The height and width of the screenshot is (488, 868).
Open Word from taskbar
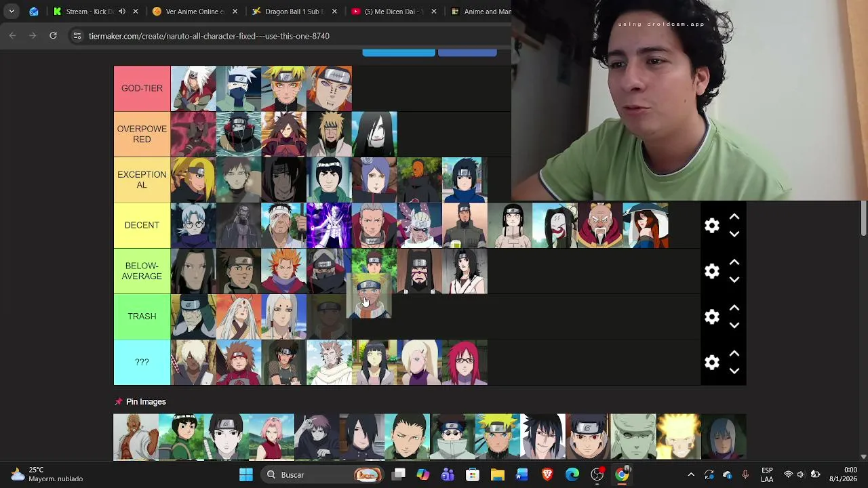(522, 475)
